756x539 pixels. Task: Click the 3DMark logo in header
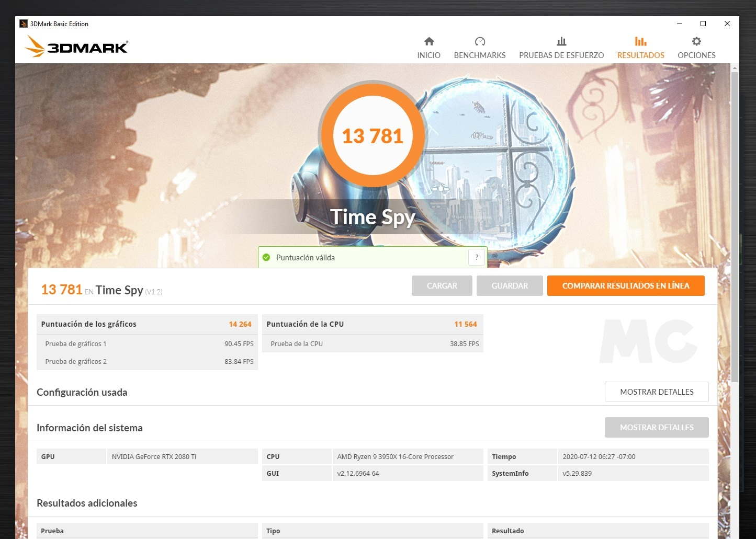(76, 47)
